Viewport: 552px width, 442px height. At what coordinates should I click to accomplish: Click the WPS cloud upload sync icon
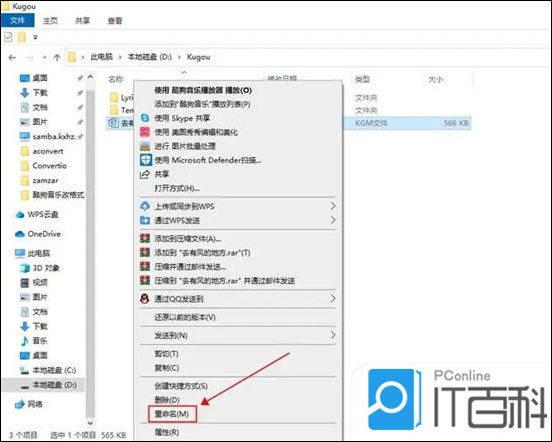click(145, 206)
